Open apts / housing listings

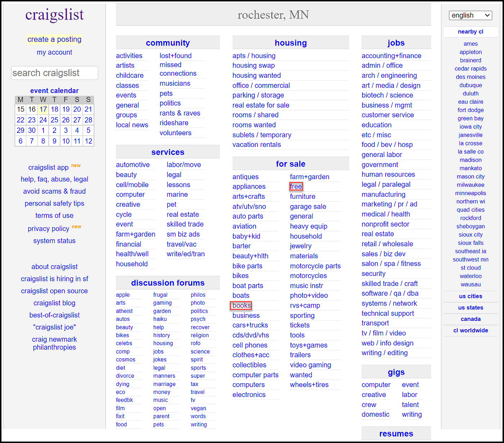(254, 56)
